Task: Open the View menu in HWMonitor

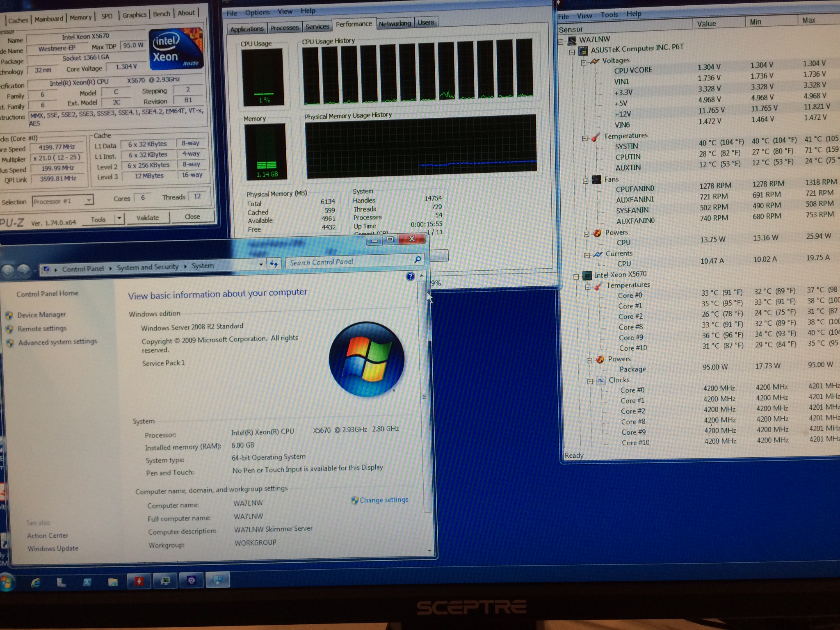Action: 584,16
